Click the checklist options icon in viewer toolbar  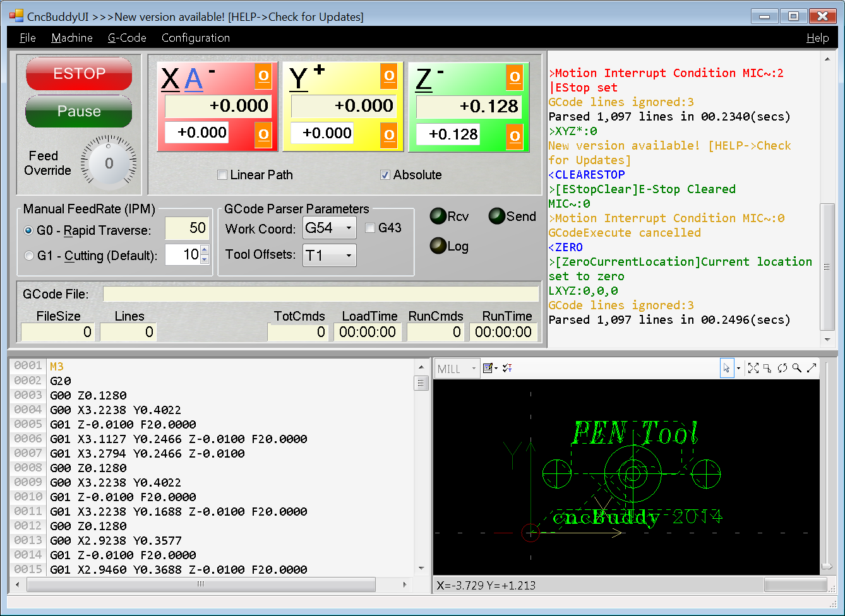[507, 368]
